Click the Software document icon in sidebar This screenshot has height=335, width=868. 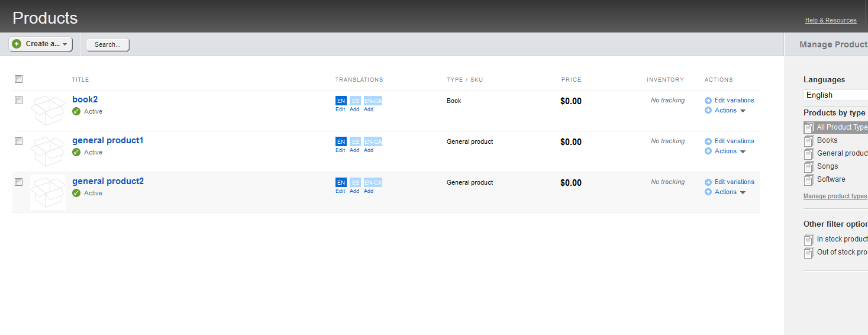[x=809, y=180]
